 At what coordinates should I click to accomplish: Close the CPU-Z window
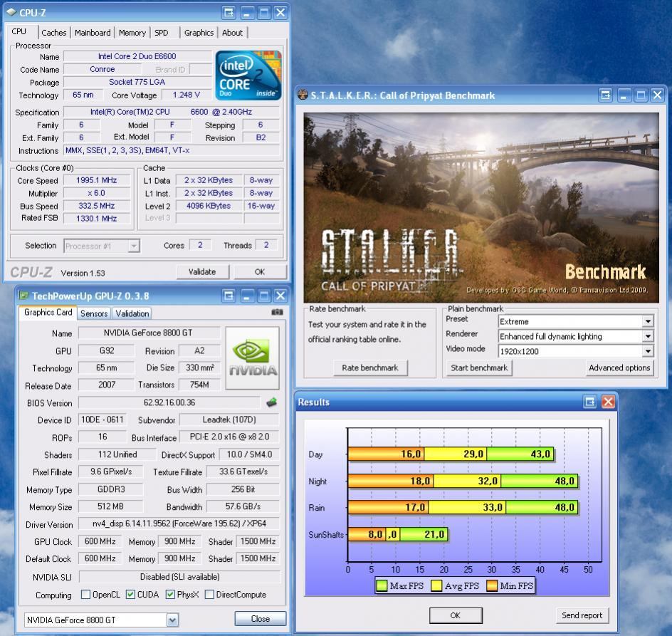click(x=280, y=12)
